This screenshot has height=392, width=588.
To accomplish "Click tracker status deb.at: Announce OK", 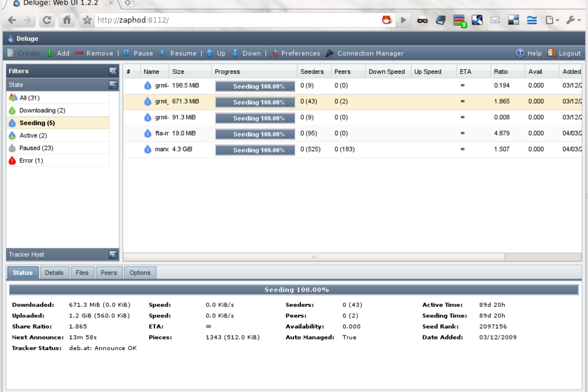I will coord(103,348).
